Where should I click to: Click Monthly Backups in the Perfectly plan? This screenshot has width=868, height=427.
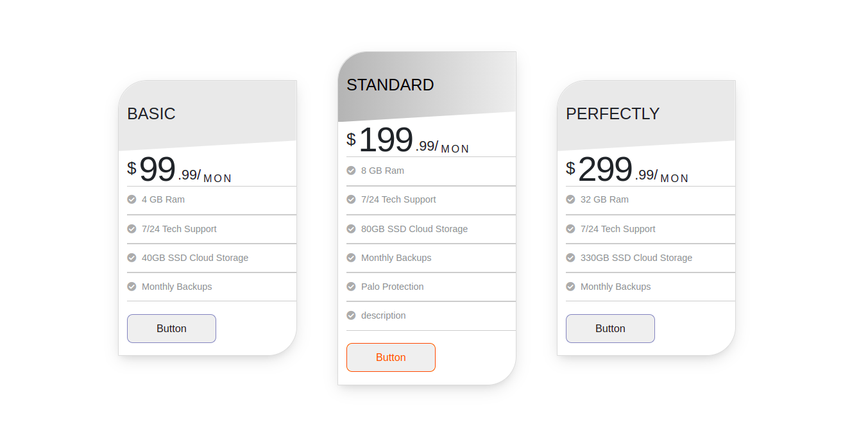pos(615,287)
